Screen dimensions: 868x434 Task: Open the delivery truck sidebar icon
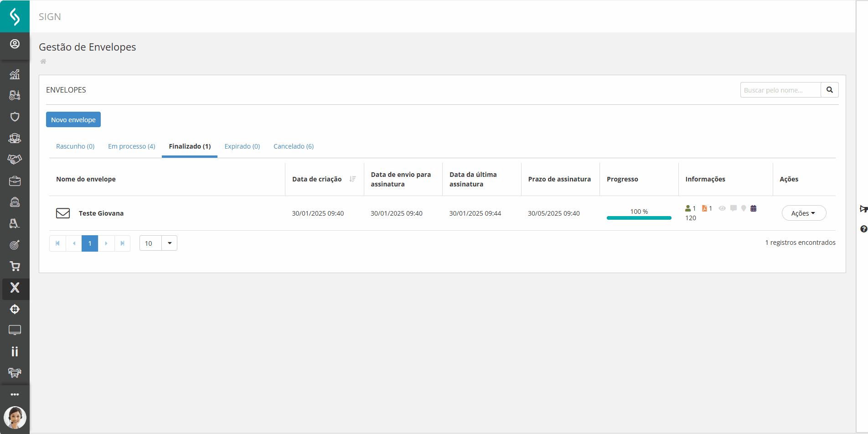click(15, 373)
